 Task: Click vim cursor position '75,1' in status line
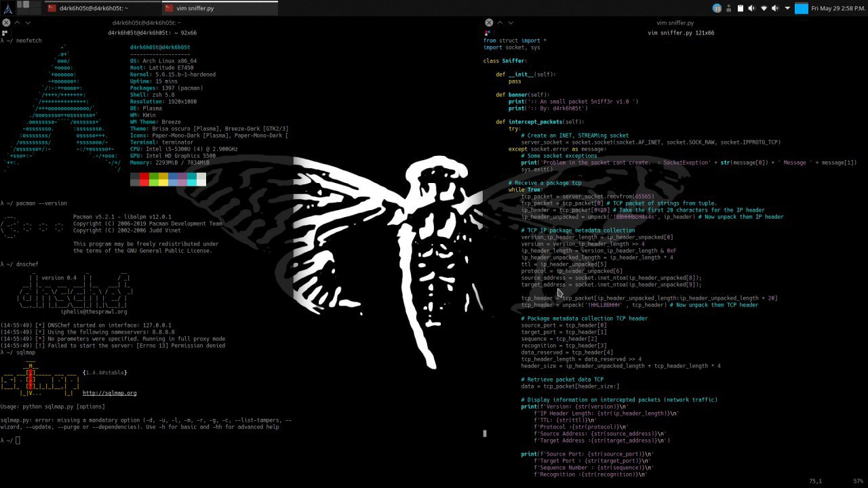pos(815,481)
